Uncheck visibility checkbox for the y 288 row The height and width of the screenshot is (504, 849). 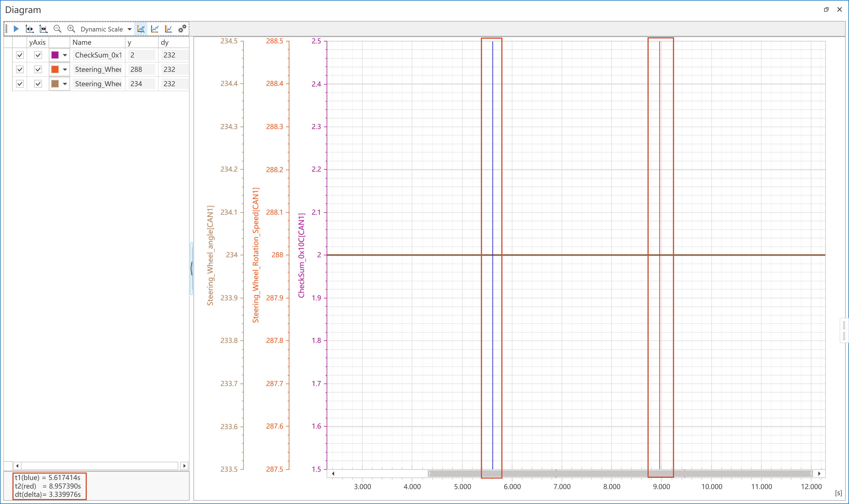pyautogui.click(x=20, y=69)
